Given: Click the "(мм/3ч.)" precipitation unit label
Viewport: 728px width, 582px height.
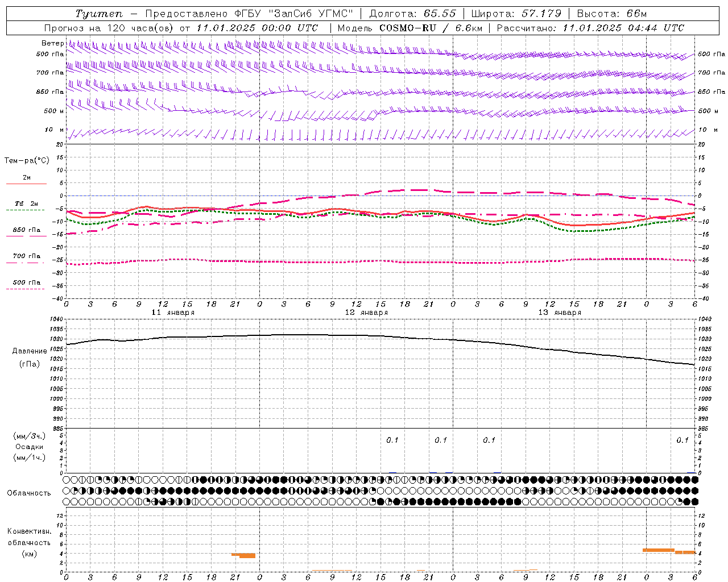Looking at the screenshot, I should (30, 436).
